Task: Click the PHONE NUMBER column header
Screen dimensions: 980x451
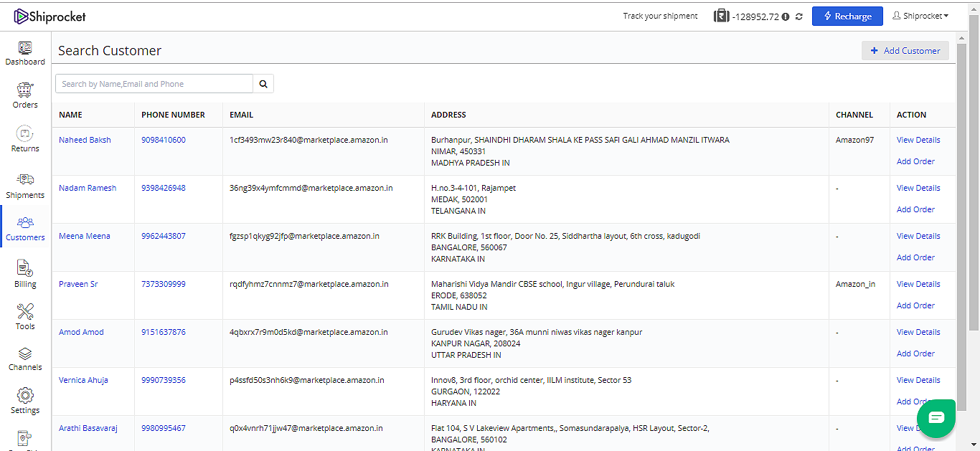Action: (x=173, y=115)
